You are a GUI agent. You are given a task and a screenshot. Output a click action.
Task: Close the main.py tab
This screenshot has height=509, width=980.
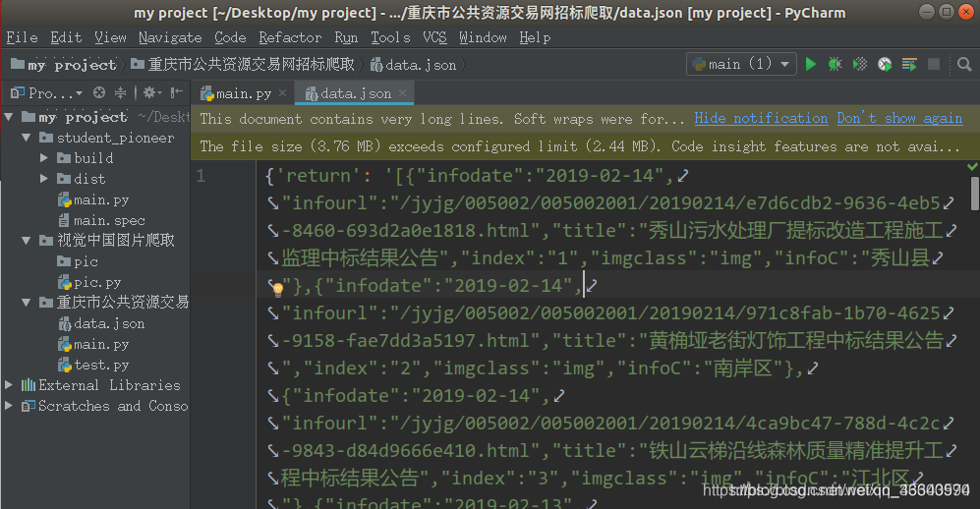pyautogui.click(x=282, y=92)
